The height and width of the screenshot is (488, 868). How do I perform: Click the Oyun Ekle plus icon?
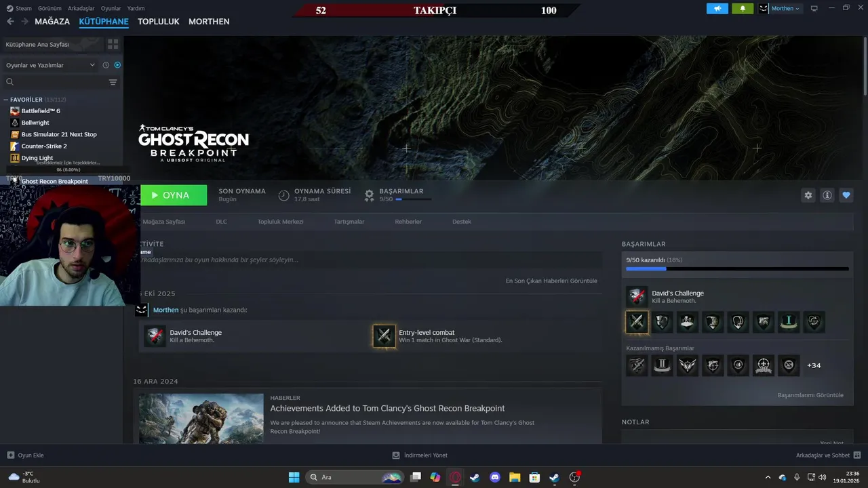tap(10, 455)
